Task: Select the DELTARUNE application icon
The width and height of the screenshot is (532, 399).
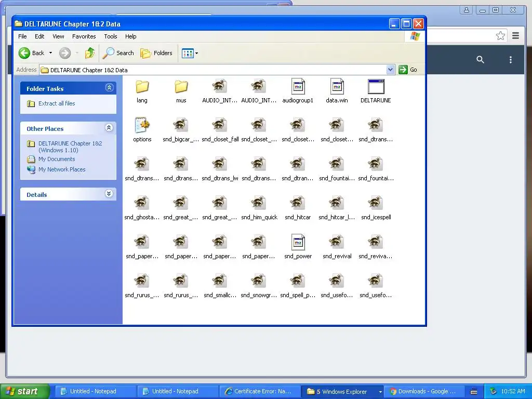Action: pos(376,87)
